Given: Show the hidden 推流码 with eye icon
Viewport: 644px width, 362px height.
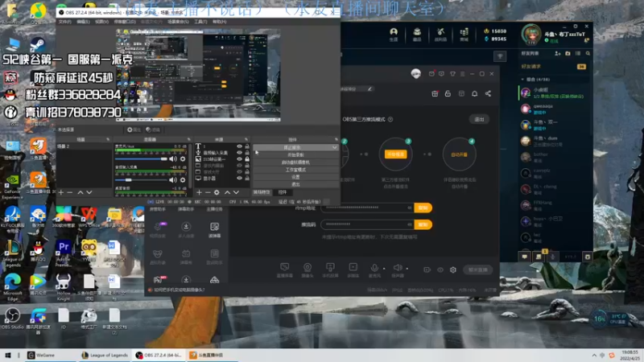Looking at the screenshot, I should pyautogui.click(x=410, y=224).
